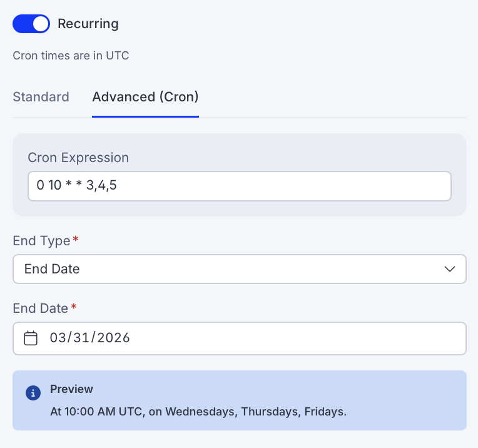This screenshot has height=448, width=478.
Task: Open the calendar icon date picker
Action: [31, 339]
